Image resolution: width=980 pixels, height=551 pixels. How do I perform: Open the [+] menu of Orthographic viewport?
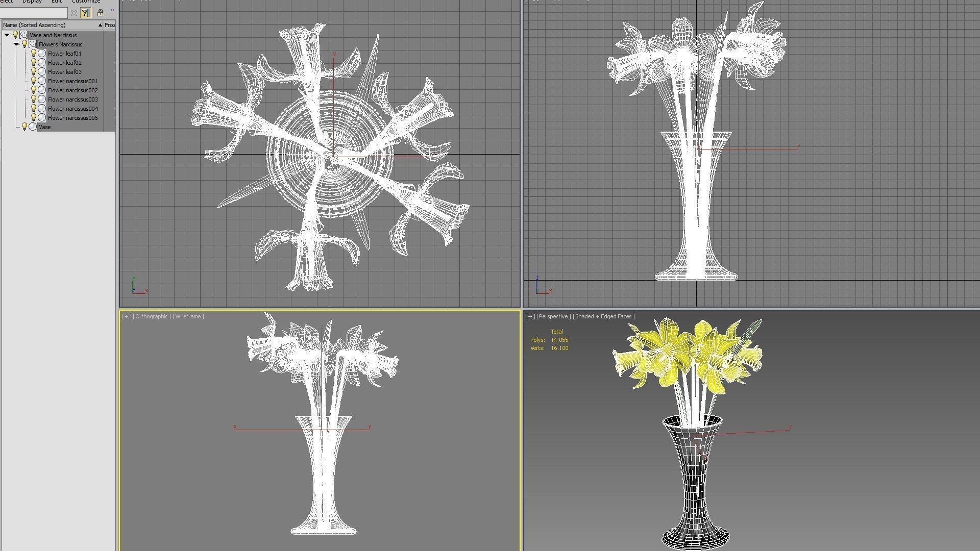point(126,316)
